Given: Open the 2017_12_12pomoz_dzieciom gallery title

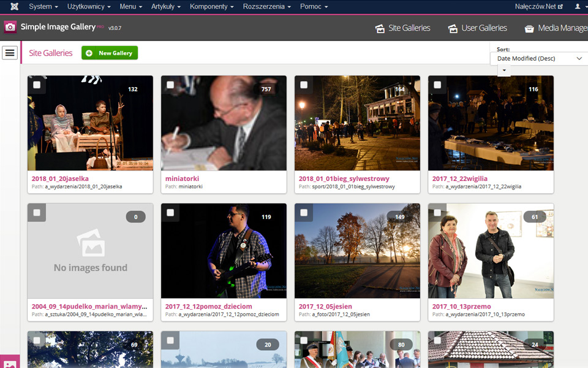Looking at the screenshot, I should tap(208, 307).
